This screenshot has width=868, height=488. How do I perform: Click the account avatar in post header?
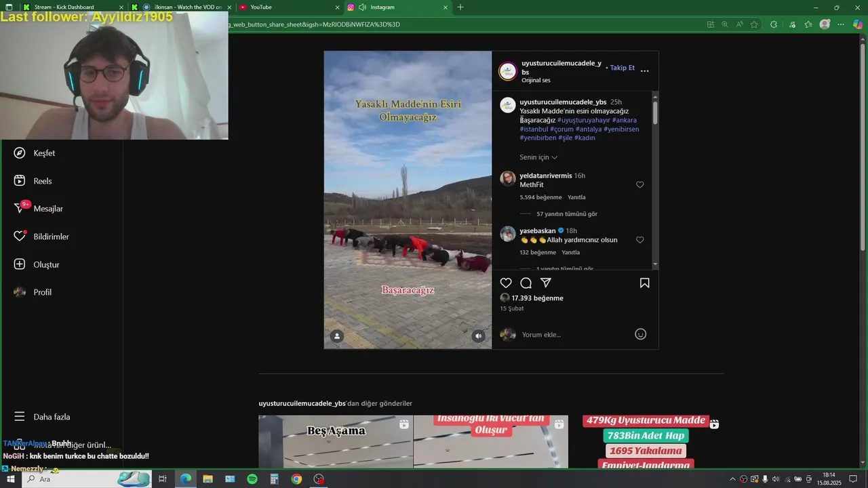click(x=508, y=71)
